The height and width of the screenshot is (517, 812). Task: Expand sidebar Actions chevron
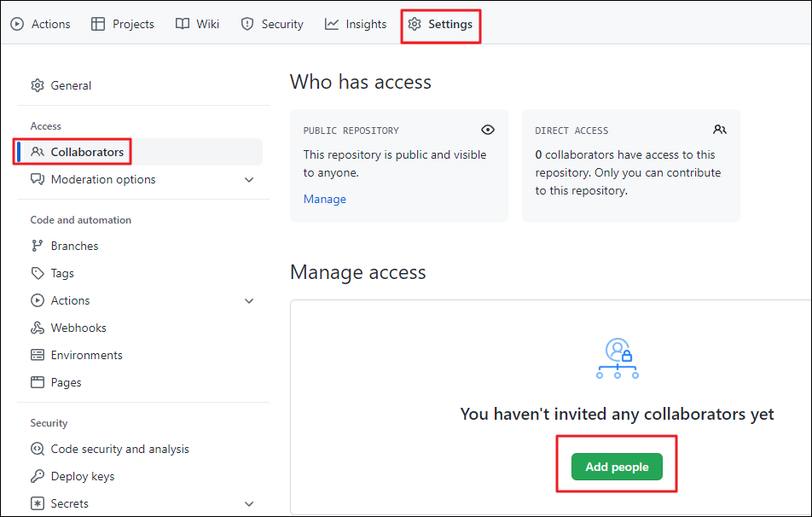pyautogui.click(x=249, y=301)
